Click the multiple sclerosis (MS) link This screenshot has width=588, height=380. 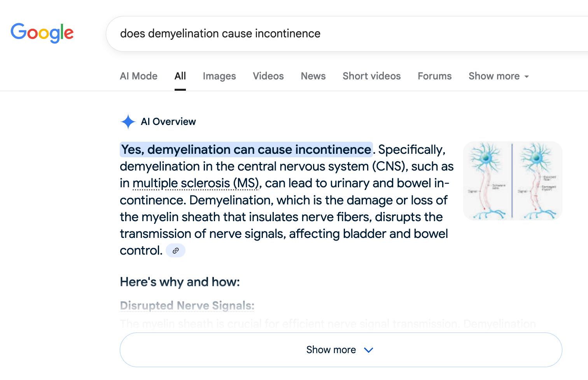coord(196,183)
